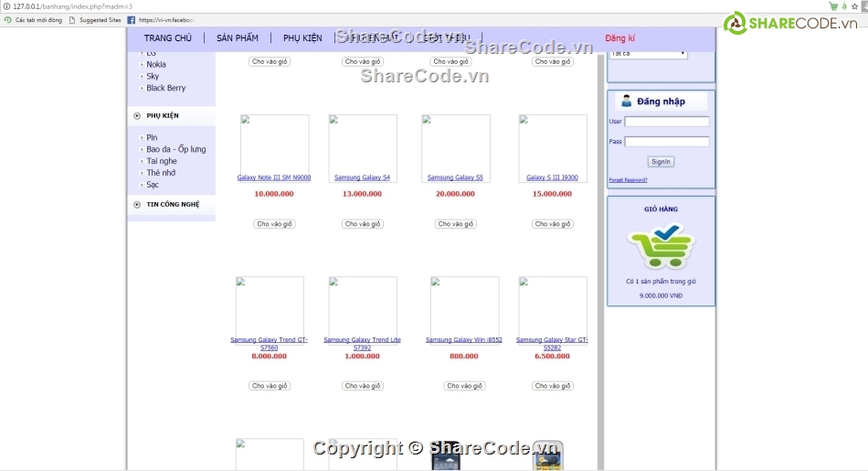Image resolution: width=868 pixels, height=471 pixels.
Task: Focus the User input field
Action: coord(666,122)
